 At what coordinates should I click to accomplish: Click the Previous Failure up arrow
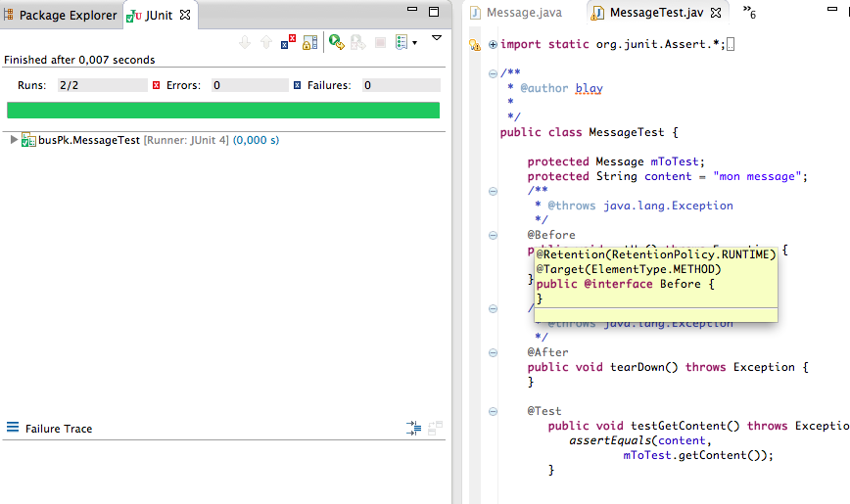265,42
